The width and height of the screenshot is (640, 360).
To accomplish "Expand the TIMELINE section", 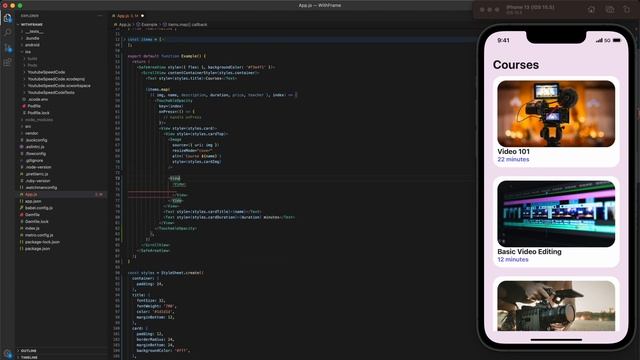I will [x=28, y=357].
